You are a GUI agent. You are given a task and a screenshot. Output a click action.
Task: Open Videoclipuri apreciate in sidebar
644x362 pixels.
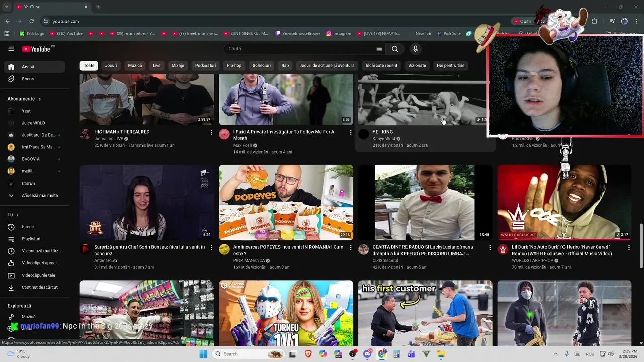[x=34, y=263]
